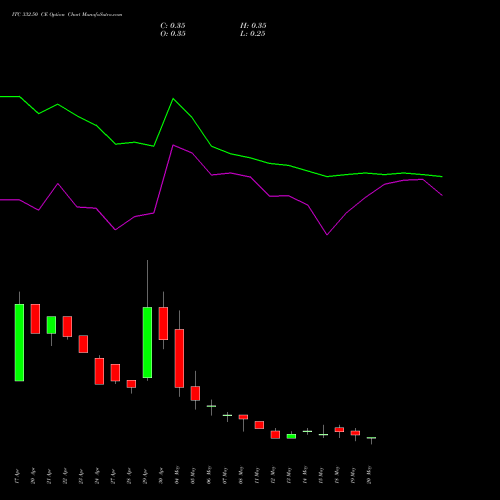
Task: Select the last candle for 20 May
Action: (371, 438)
